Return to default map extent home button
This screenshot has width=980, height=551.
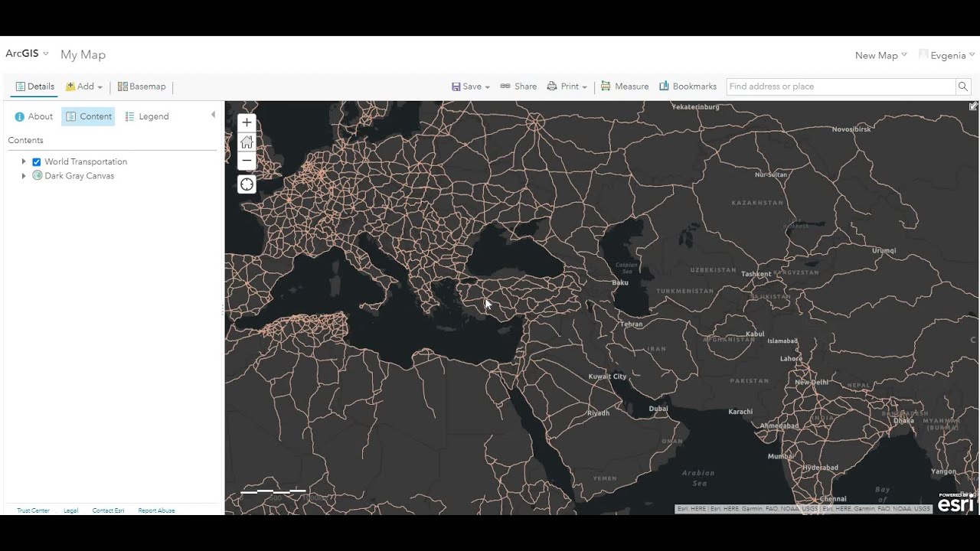click(x=247, y=142)
